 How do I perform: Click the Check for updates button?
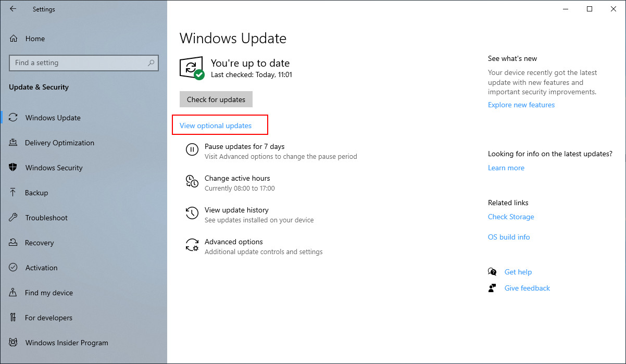216,99
